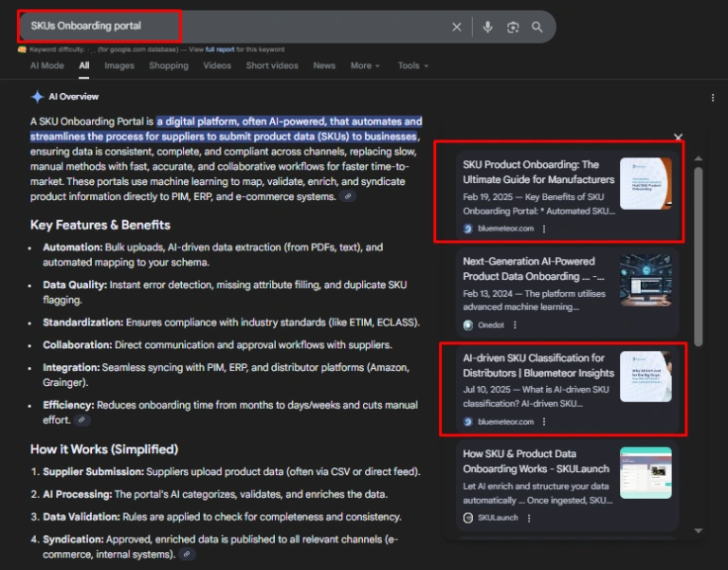Viewport: 728px width, 570px height.
Task: Open the full report link for this keyword
Action: (x=220, y=49)
